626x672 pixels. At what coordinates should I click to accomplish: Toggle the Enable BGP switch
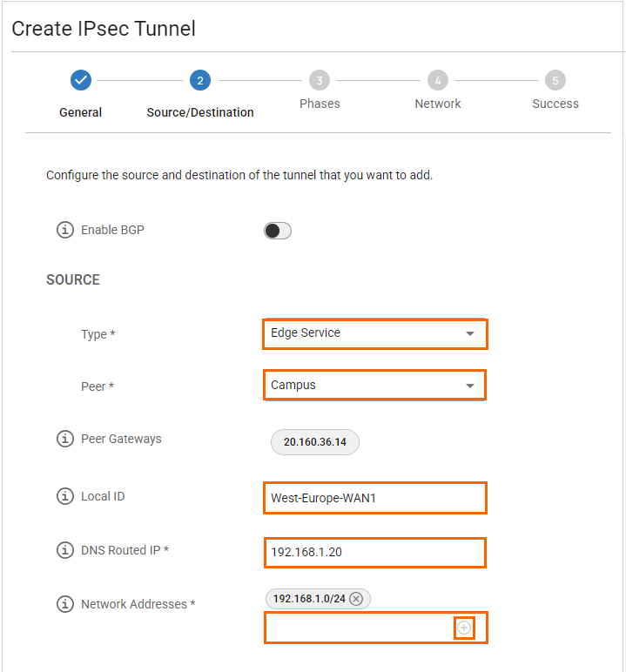[x=278, y=231]
